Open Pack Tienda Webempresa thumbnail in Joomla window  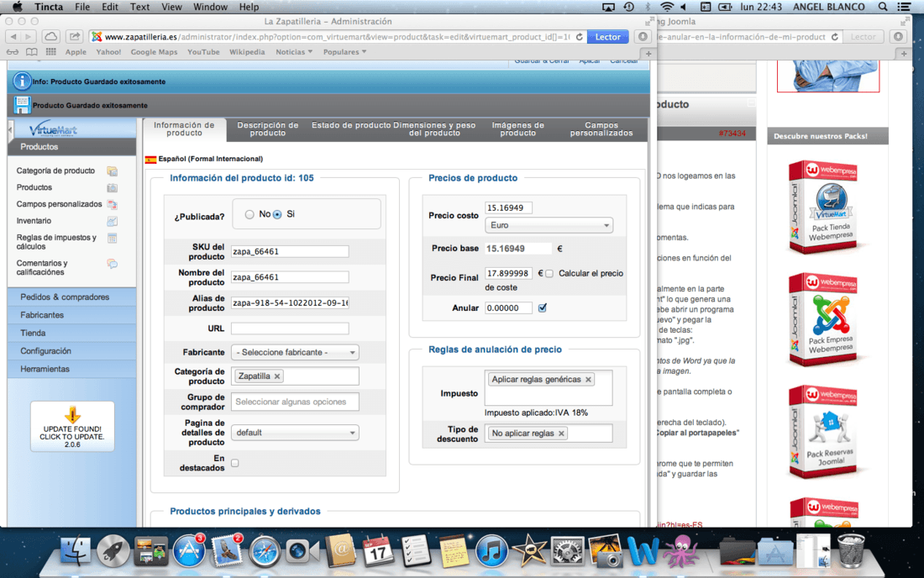click(x=827, y=207)
